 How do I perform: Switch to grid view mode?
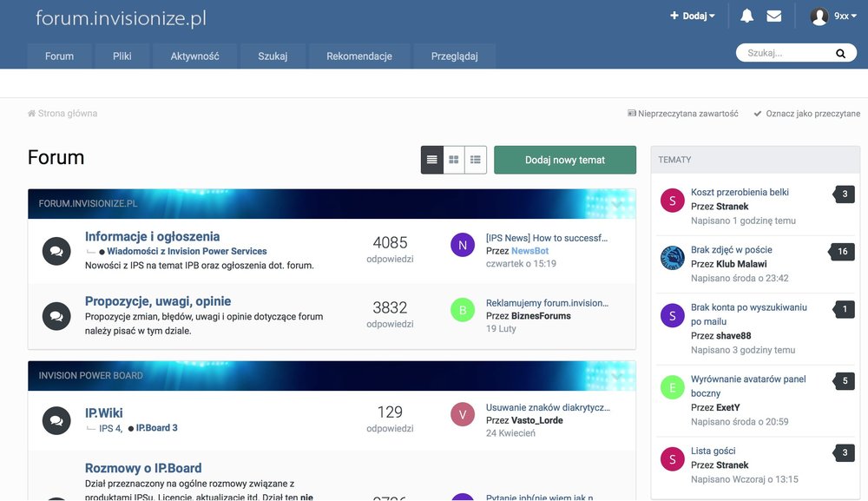(x=453, y=160)
